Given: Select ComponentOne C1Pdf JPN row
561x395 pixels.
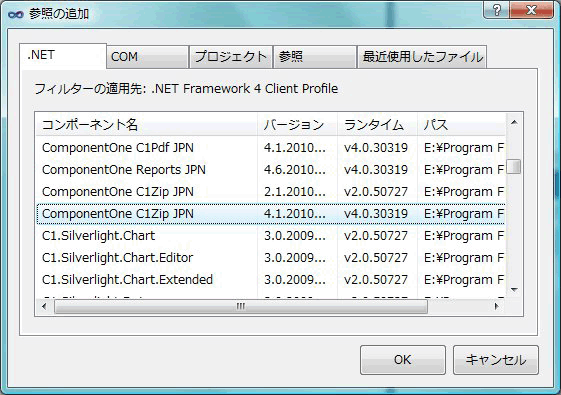Looking at the screenshot, I should pyautogui.click(x=271, y=148).
